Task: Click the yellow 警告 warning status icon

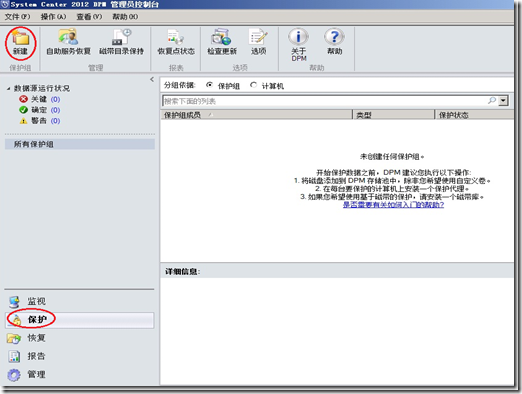Action: [23, 121]
